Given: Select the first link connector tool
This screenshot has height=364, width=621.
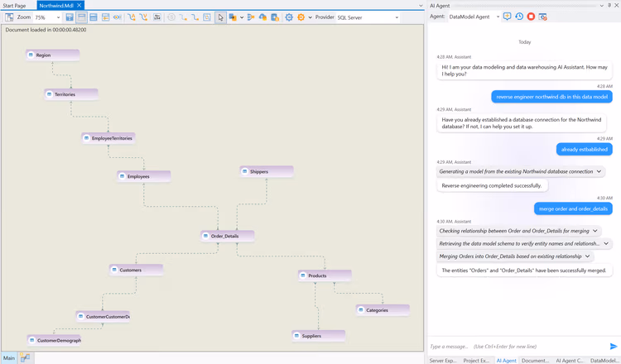Looking at the screenshot, I should point(183,17).
